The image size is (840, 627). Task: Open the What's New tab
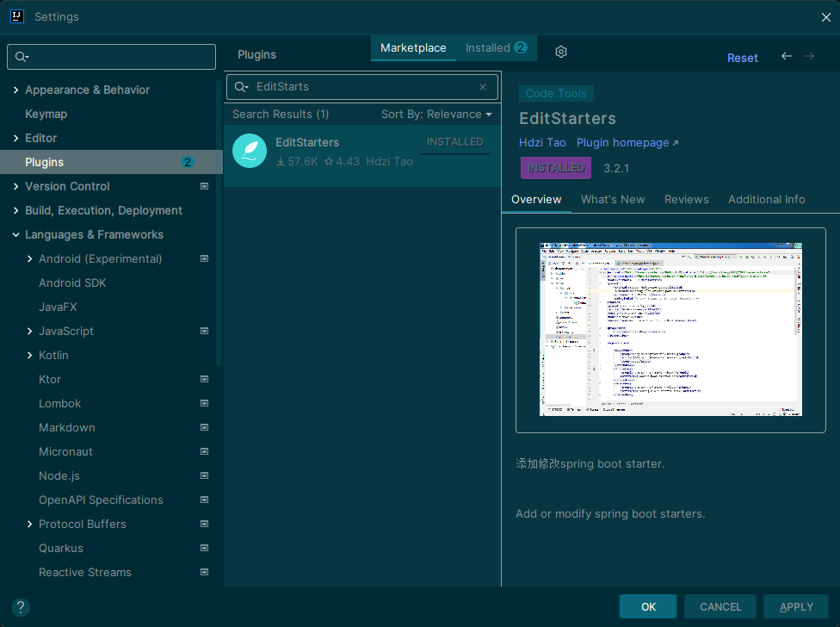[x=613, y=199]
